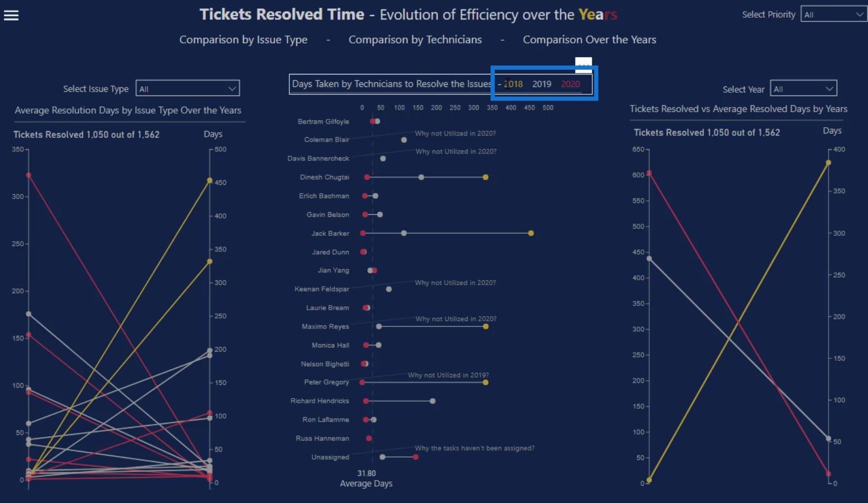Screen dimensions: 868x503
Task: Switch to Comparison by Technicians page
Action: pyautogui.click(x=415, y=40)
